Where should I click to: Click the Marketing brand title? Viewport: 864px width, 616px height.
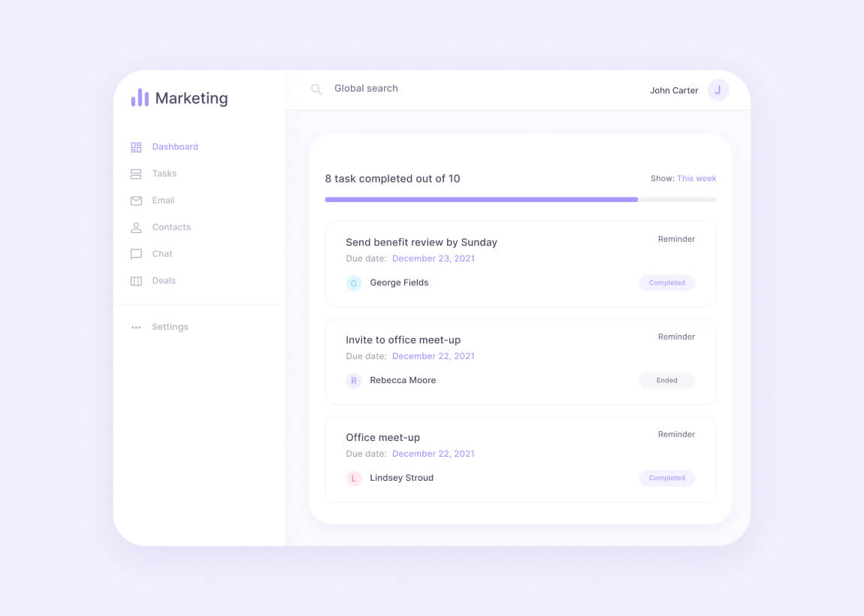(x=191, y=98)
